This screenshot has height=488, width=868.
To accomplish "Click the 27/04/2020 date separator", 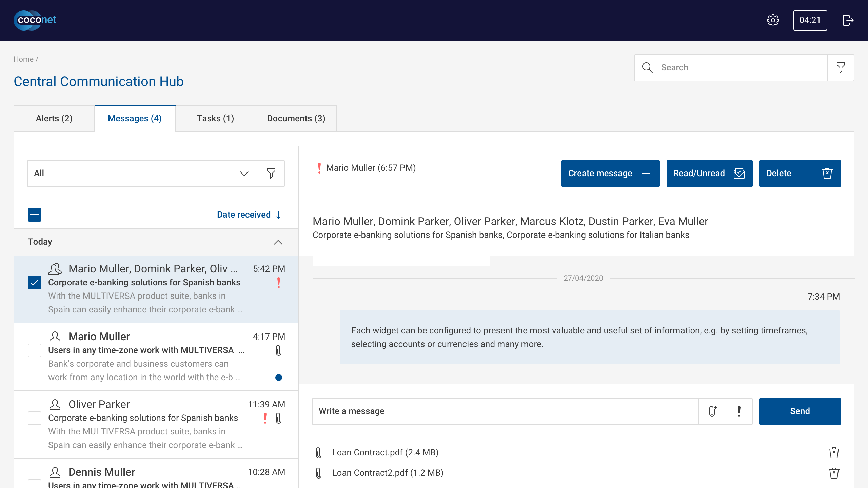I will [583, 278].
